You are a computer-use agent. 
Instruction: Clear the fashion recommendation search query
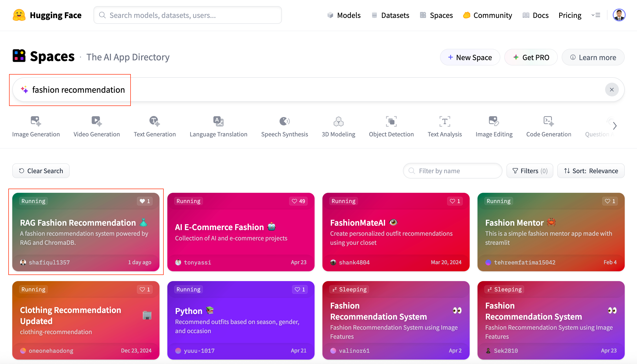coord(611,90)
